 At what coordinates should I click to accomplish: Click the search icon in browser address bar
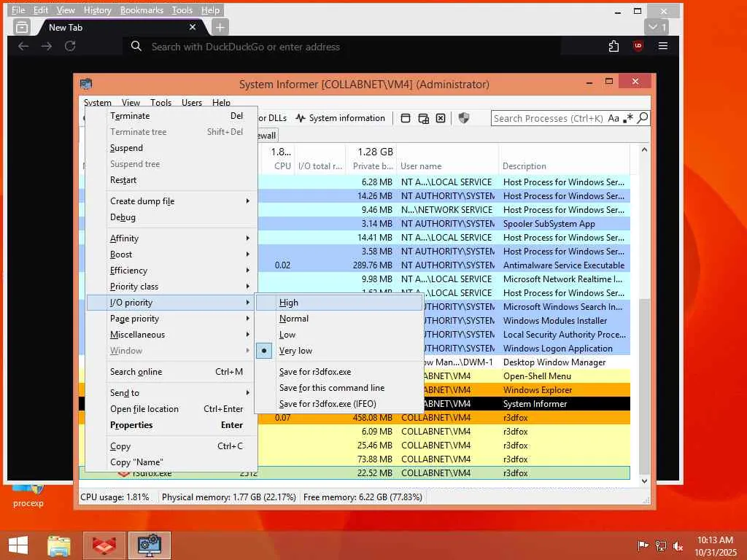(136, 46)
